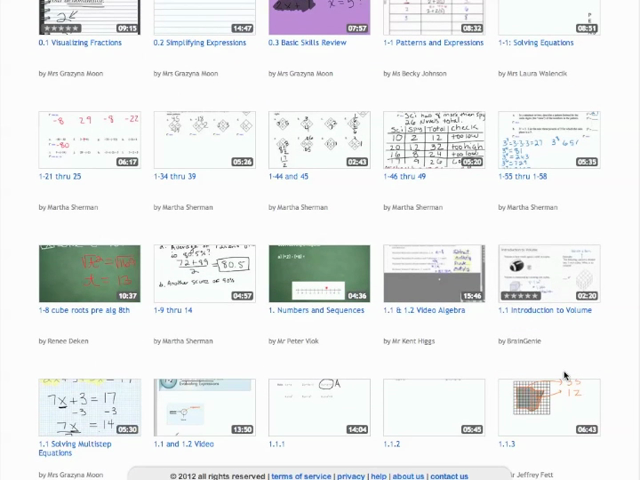Open '1.1 & 1.2 Video Algebra' link
Screen dimensions: 640x480
pyautogui.click(x=424, y=311)
